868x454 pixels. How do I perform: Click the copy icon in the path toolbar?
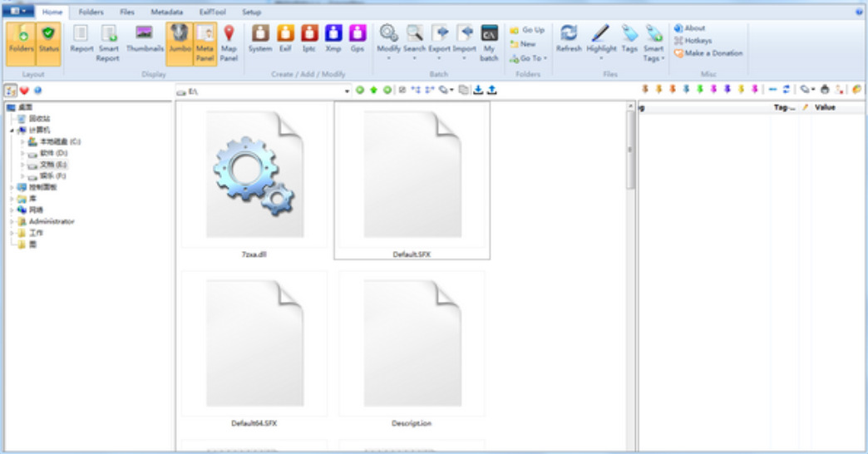[x=463, y=90]
